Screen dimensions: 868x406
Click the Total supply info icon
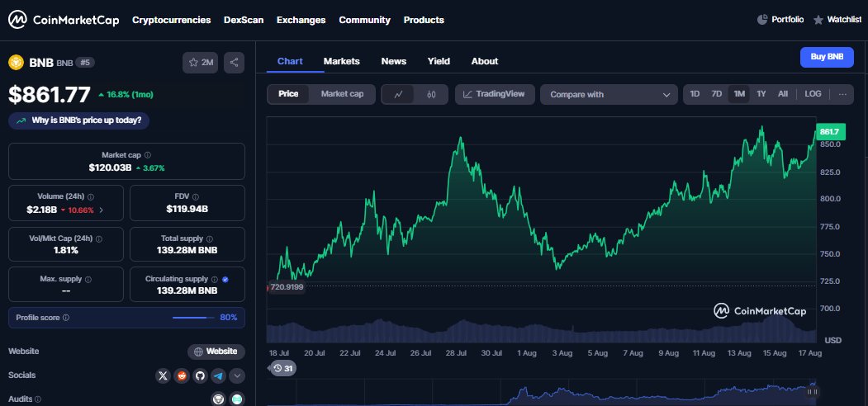(x=209, y=239)
